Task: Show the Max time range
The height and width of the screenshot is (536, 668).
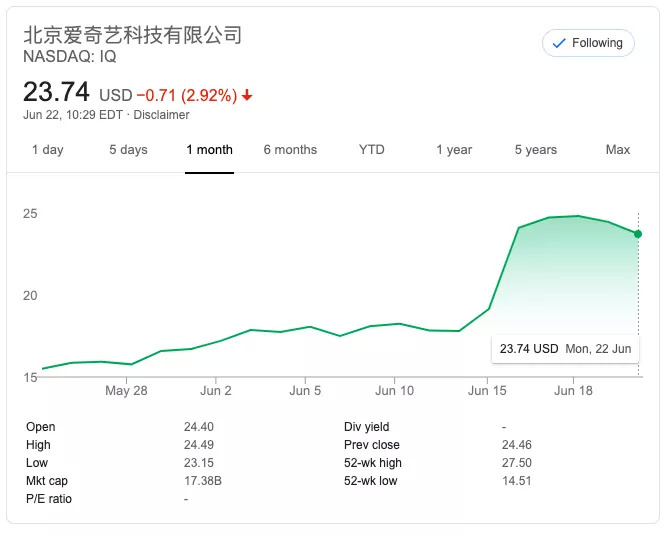Action: pyautogui.click(x=618, y=150)
